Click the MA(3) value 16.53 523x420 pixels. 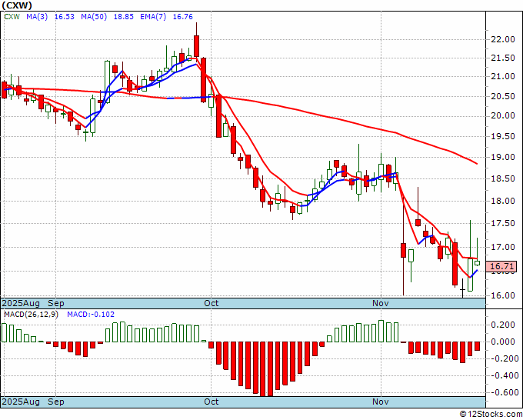tap(65, 17)
